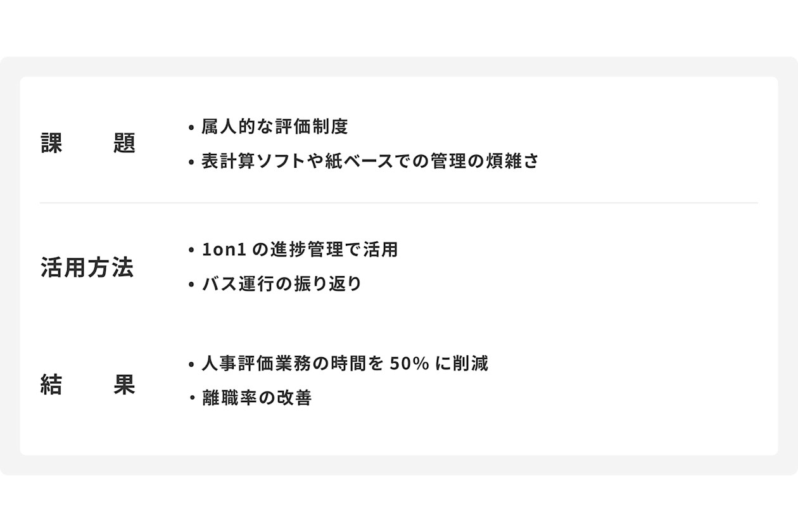Click the horizontal divider line below 課題 section
The image size is (798, 532).
(399, 203)
